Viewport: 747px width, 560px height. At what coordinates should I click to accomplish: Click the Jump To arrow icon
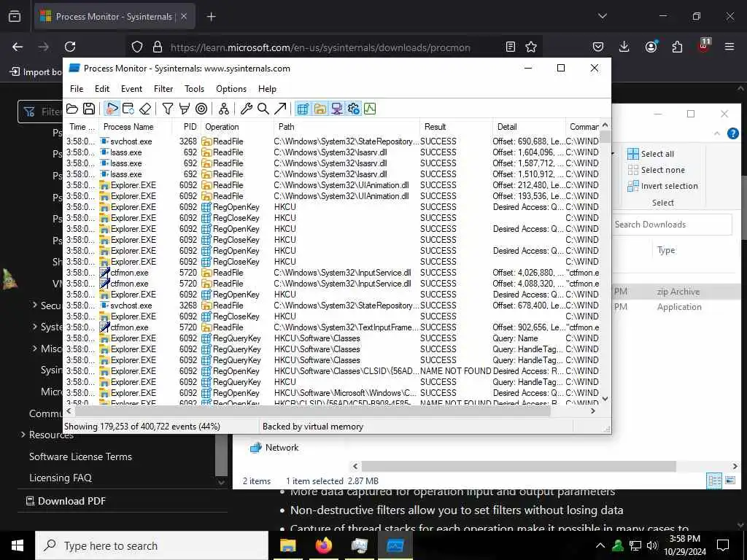pyautogui.click(x=280, y=109)
